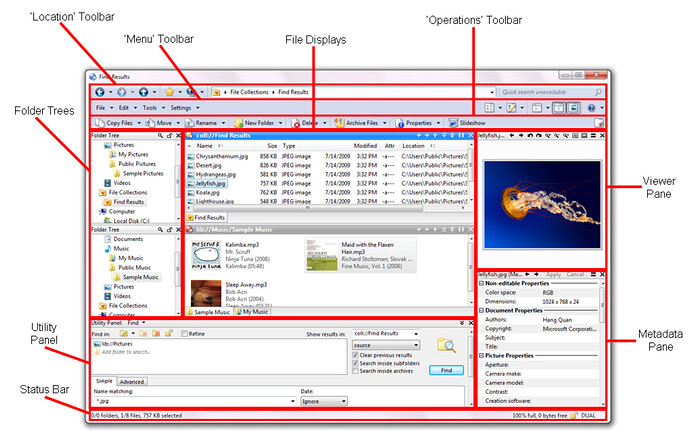Image resolution: width=690 pixels, height=431 pixels.
Task: Open the Tools menu
Action: 150,107
